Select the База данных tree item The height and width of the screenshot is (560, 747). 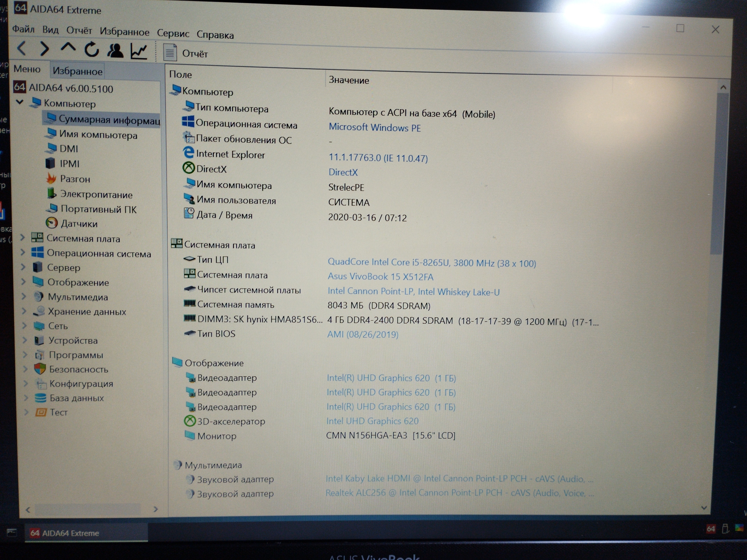tap(70, 398)
